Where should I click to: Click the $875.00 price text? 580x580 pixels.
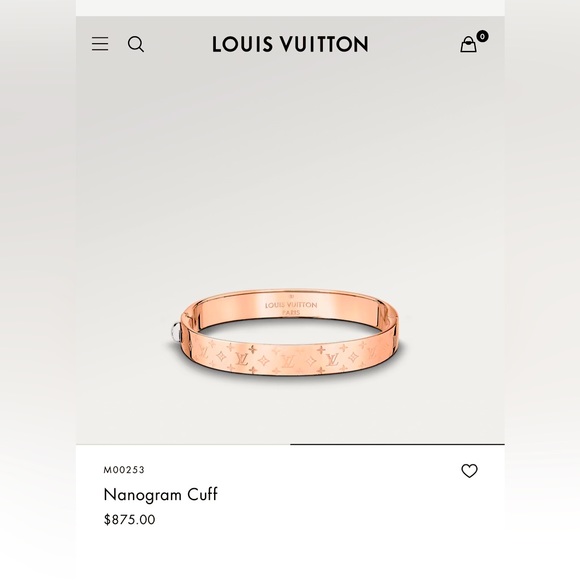129,519
